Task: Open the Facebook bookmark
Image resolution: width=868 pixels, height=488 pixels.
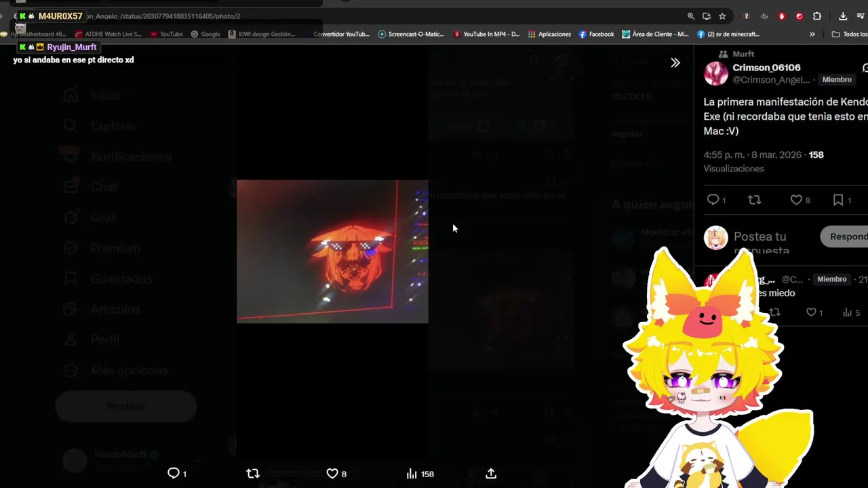Action: [x=596, y=34]
